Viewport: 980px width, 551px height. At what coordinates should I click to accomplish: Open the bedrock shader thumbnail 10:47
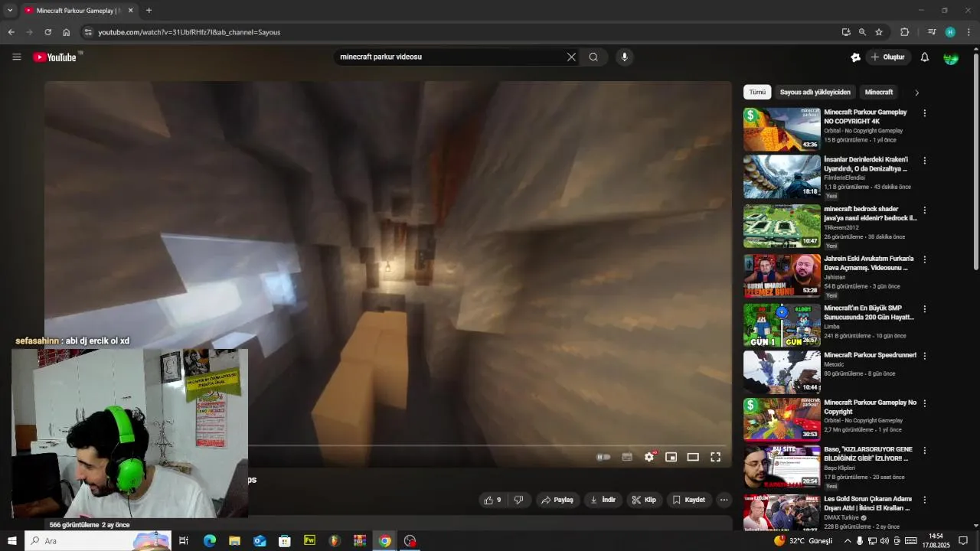pyautogui.click(x=782, y=226)
